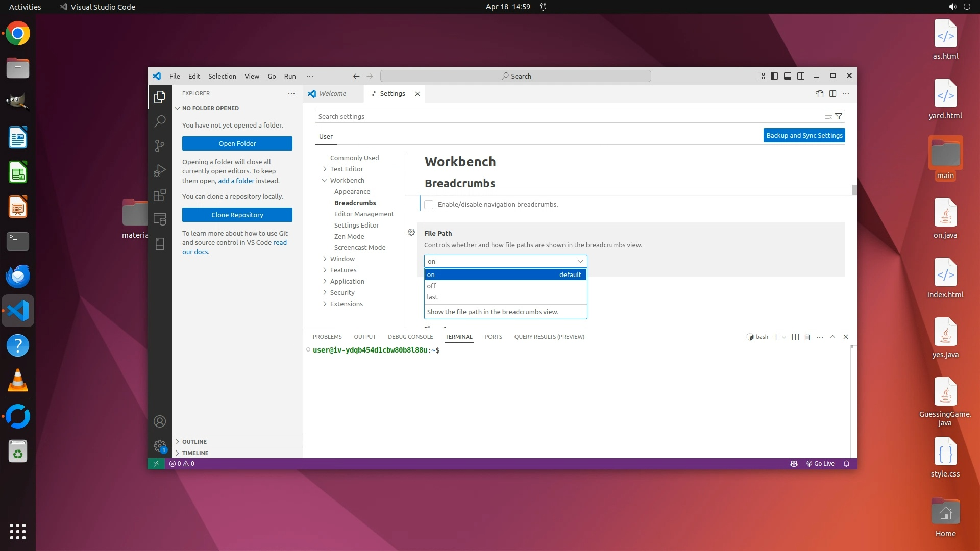Click the Go Live status bar button

pos(820,464)
